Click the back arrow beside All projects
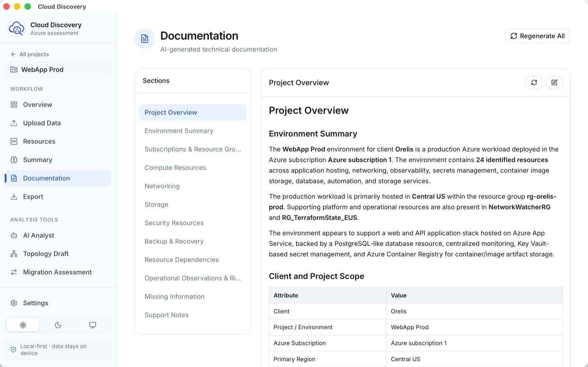 tap(13, 54)
